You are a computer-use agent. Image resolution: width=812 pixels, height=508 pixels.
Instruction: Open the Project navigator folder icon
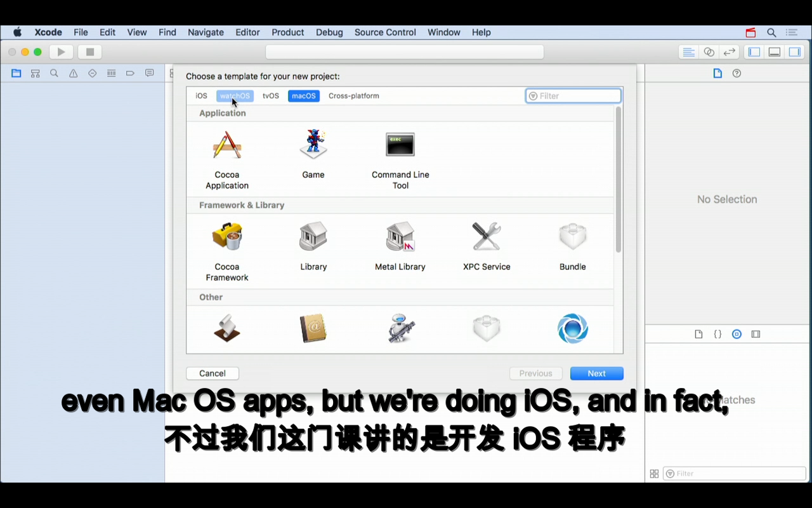16,74
